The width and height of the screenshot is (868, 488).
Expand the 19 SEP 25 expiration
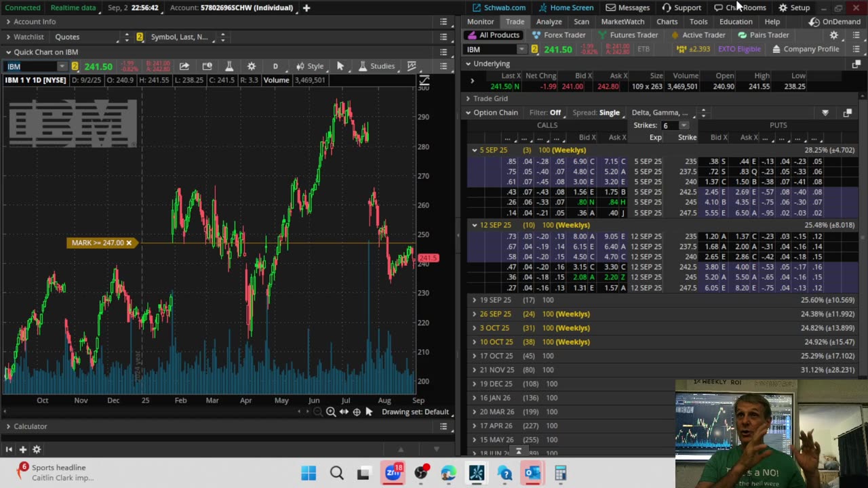475,300
